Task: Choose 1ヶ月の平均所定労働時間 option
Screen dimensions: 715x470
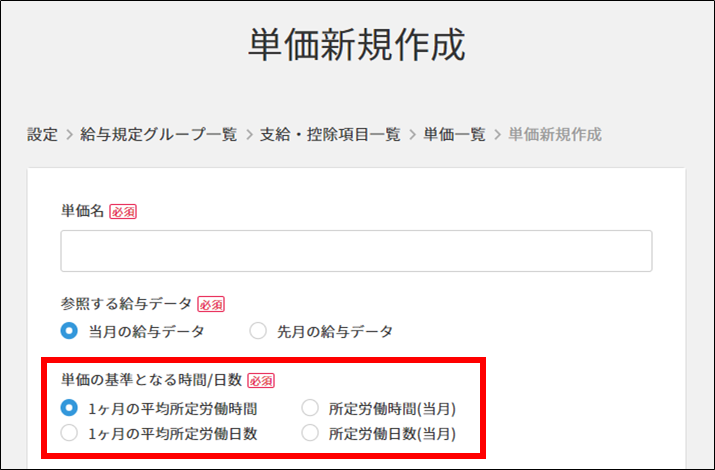Action: 69,408
